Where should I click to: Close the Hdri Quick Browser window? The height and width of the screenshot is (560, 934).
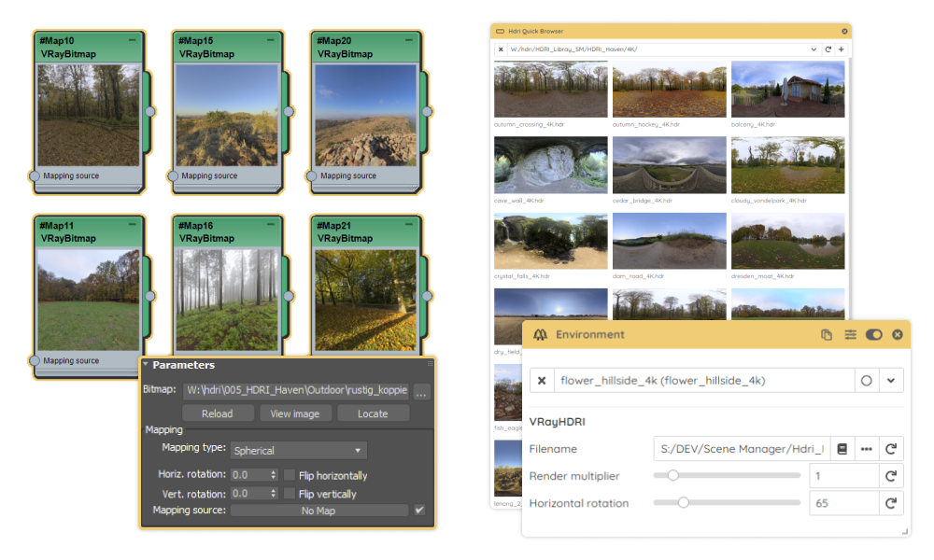pyautogui.click(x=844, y=31)
